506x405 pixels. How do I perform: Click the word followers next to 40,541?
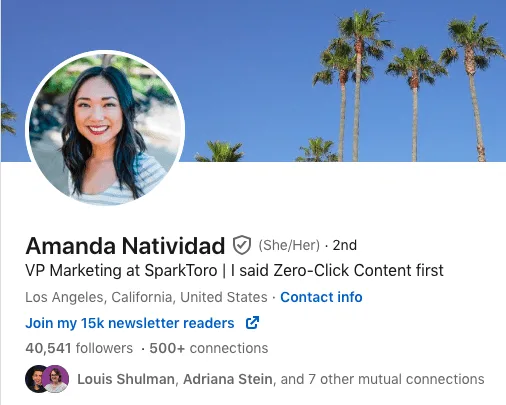[104, 348]
